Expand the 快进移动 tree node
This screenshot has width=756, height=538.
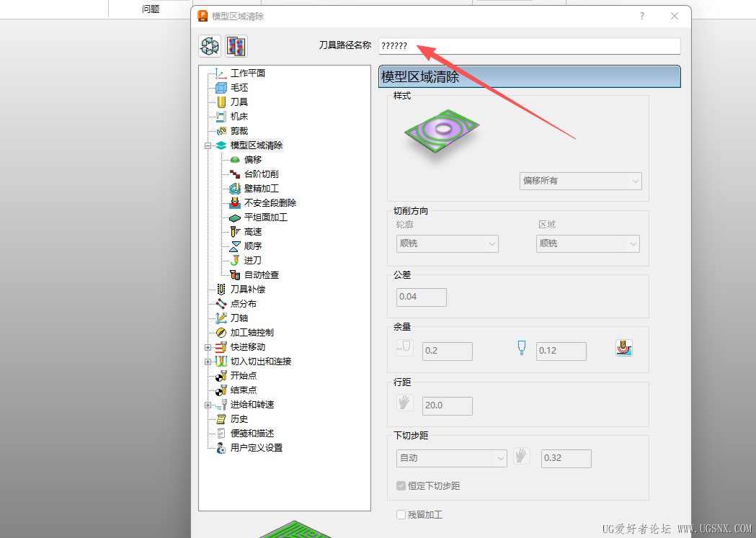tap(208, 347)
